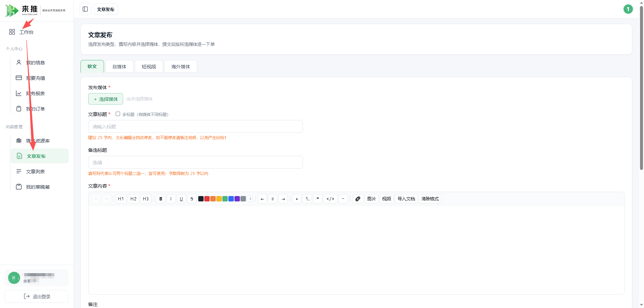Viewport: 644px width, 308px height.
Task: Insert horizontal rule
Action: (x=343, y=199)
